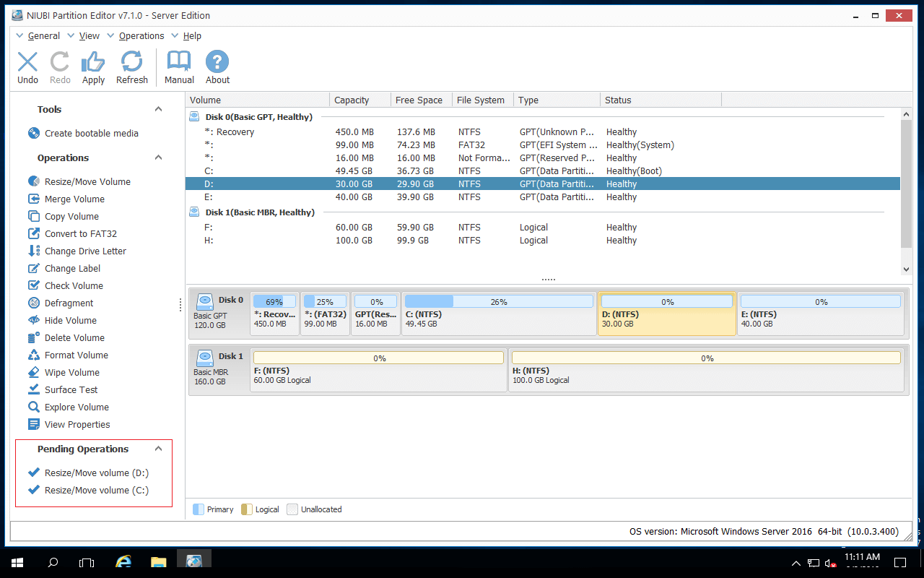The image size is (924, 578).
Task: Sort by the Free Space column header
Action: [422, 100]
